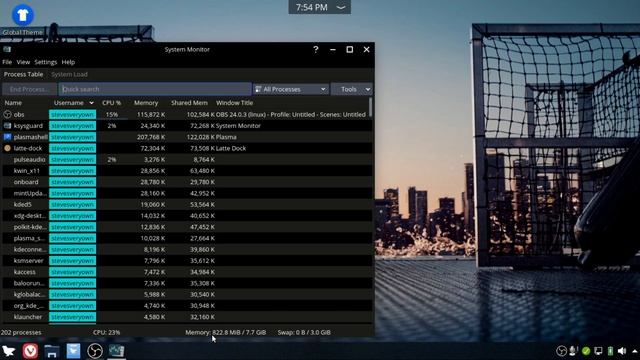Open the Help menu

coord(68,62)
